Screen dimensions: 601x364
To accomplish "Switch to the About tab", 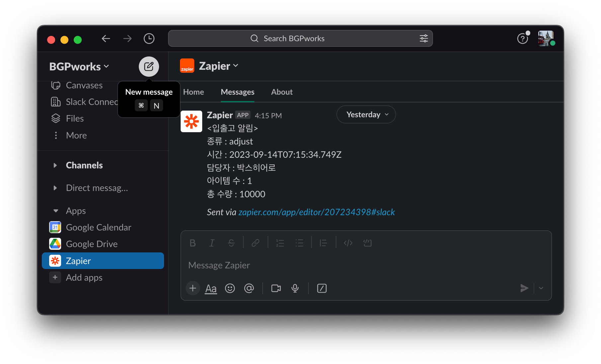I will 282,92.
